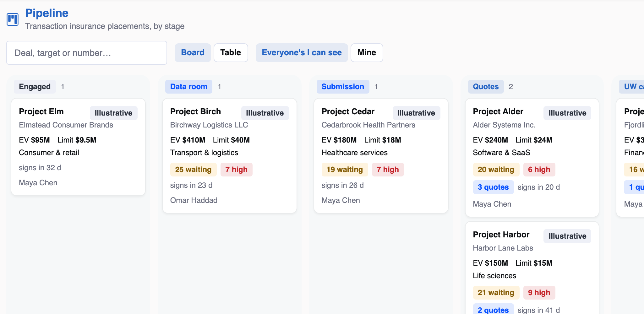
Task: Switch to Table view
Action: [231, 53]
